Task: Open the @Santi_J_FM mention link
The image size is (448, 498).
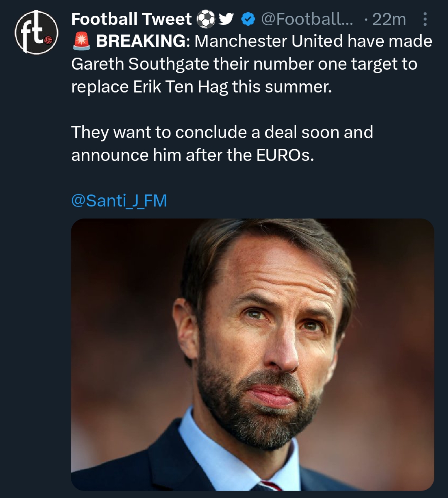Action: click(119, 201)
